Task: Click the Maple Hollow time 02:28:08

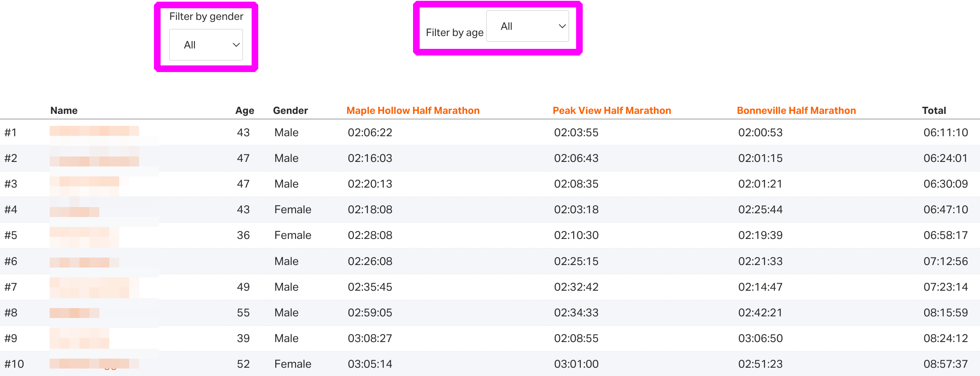Action: coord(370,235)
